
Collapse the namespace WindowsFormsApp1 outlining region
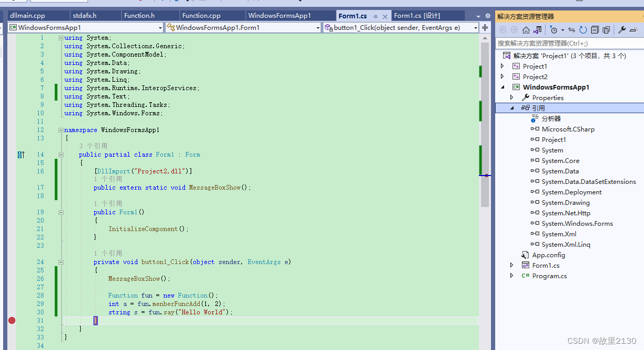click(61, 129)
